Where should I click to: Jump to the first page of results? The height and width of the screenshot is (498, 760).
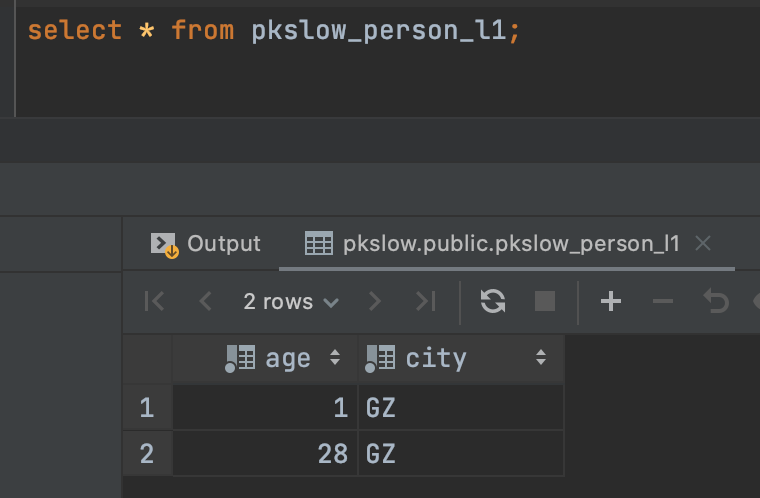pyautogui.click(x=154, y=302)
